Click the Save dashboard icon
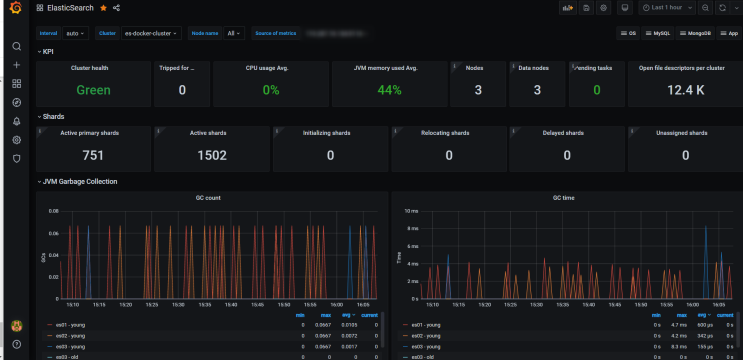The height and width of the screenshot is (360, 743). 586,8
